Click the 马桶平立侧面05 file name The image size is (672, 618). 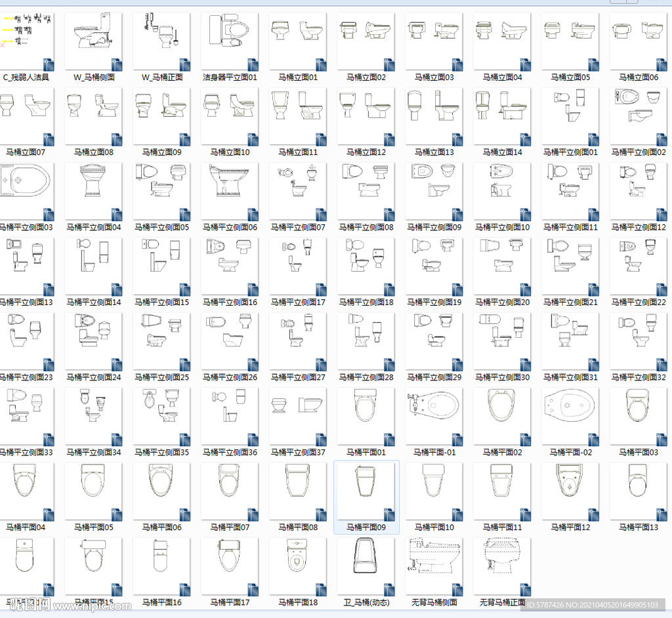[162, 227]
